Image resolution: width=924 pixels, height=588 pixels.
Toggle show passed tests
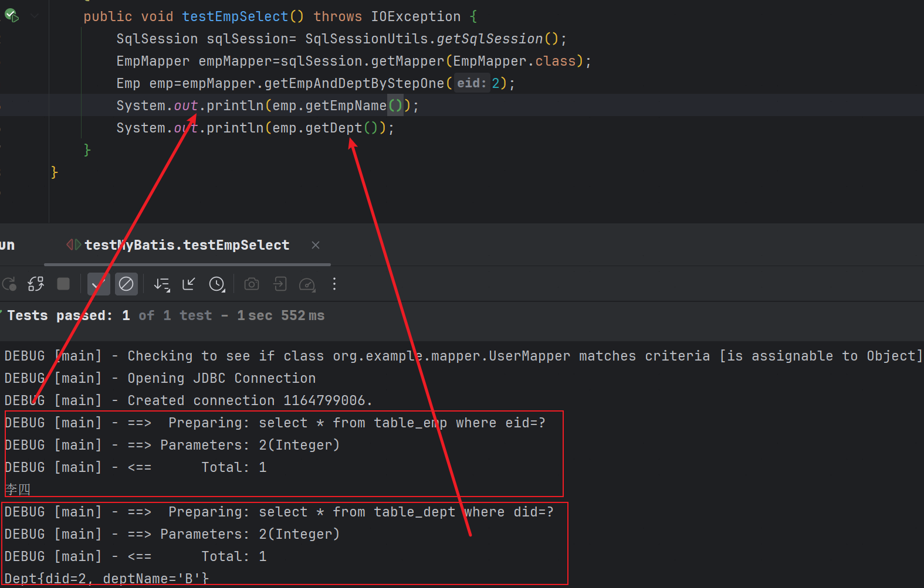(99, 284)
